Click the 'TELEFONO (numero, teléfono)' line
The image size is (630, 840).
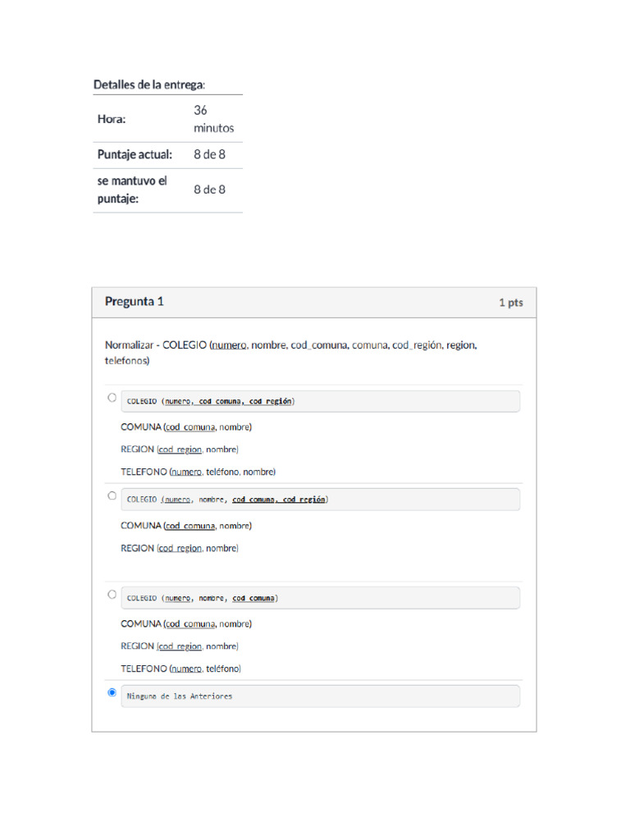(x=180, y=669)
